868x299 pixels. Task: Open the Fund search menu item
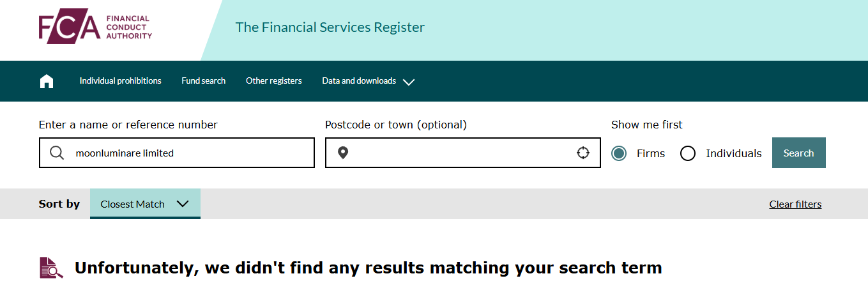coord(203,81)
